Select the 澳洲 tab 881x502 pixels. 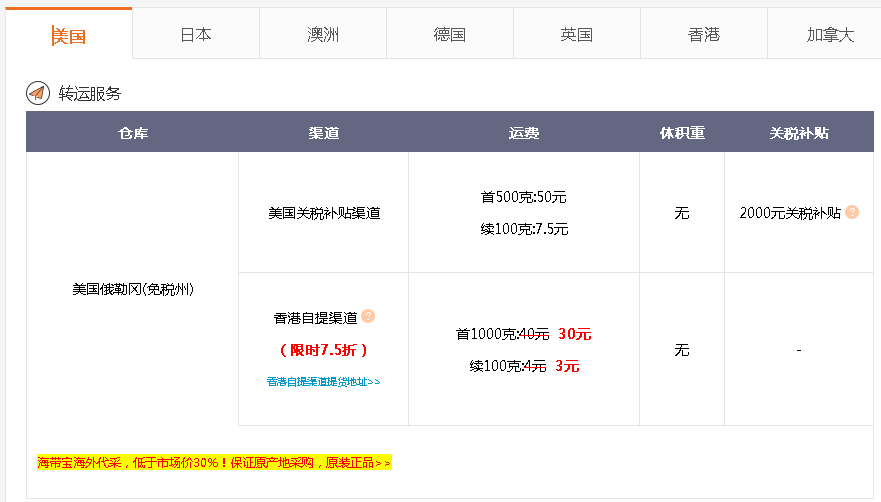(x=323, y=34)
